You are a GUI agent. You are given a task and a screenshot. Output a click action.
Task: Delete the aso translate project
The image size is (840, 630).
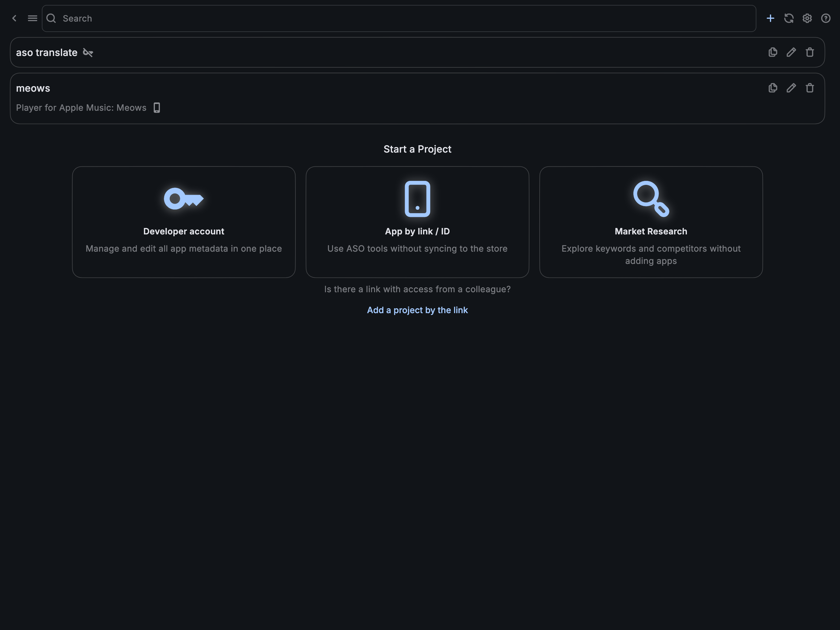coord(810,52)
